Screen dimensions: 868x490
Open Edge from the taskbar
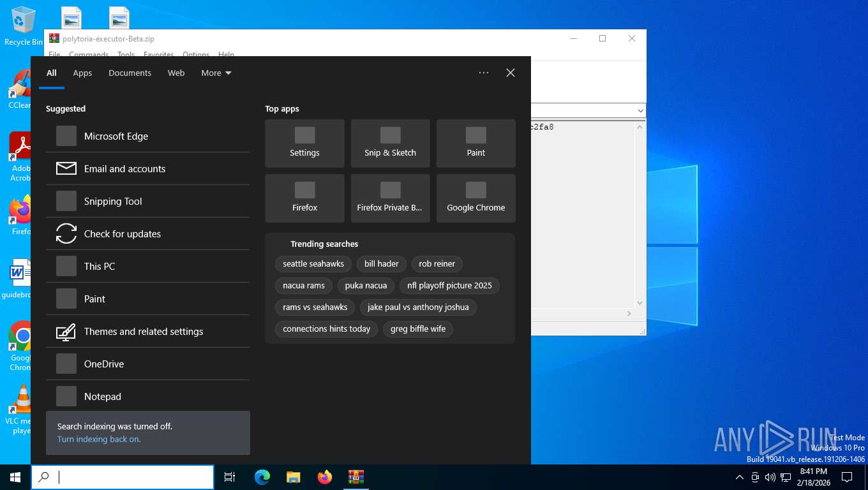(262, 477)
